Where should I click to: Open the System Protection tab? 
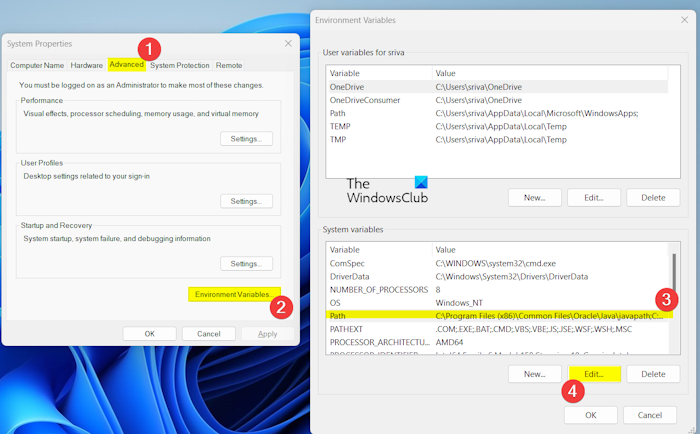179,65
